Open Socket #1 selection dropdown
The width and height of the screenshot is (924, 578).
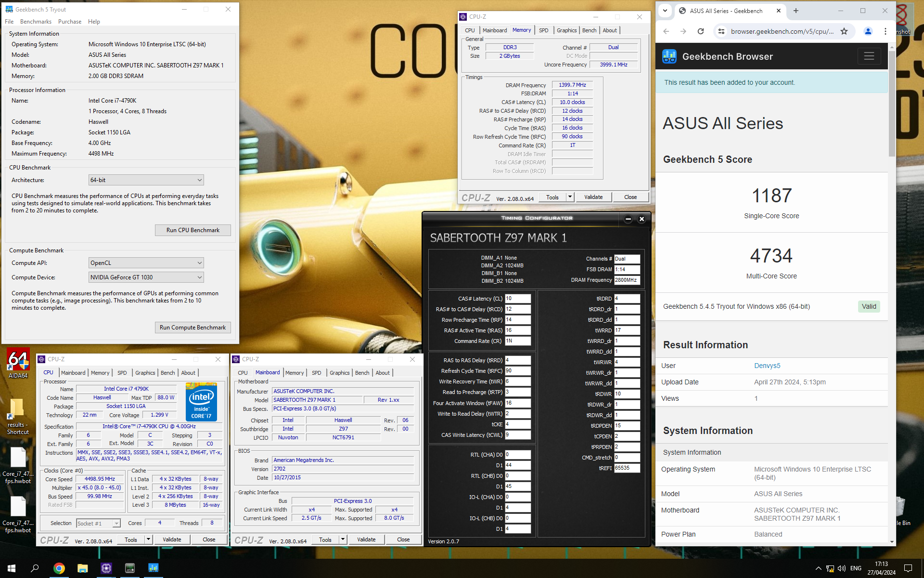[x=98, y=524]
